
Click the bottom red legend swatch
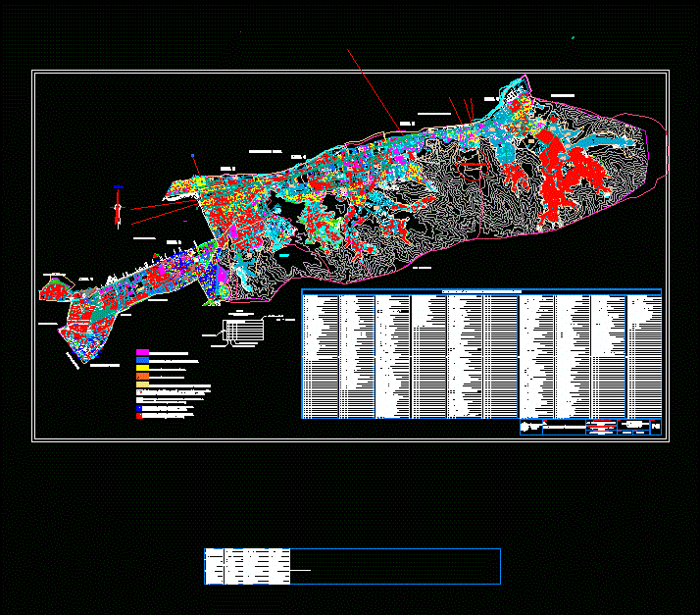click(140, 416)
